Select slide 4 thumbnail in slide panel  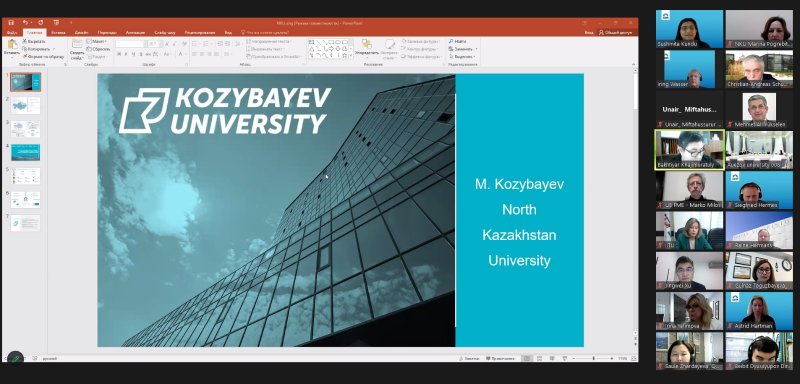point(26,152)
